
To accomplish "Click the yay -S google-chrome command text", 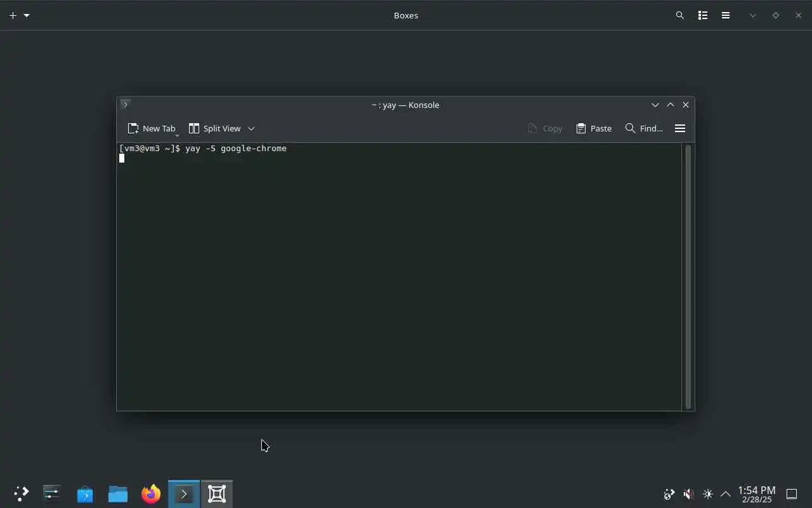I will point(236,148).
